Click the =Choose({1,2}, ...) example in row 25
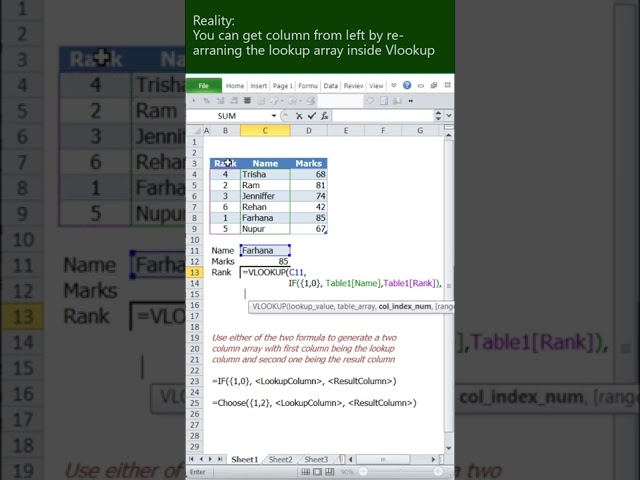The image size is (640, 480). pyautogui.click(x=314, y=403)
